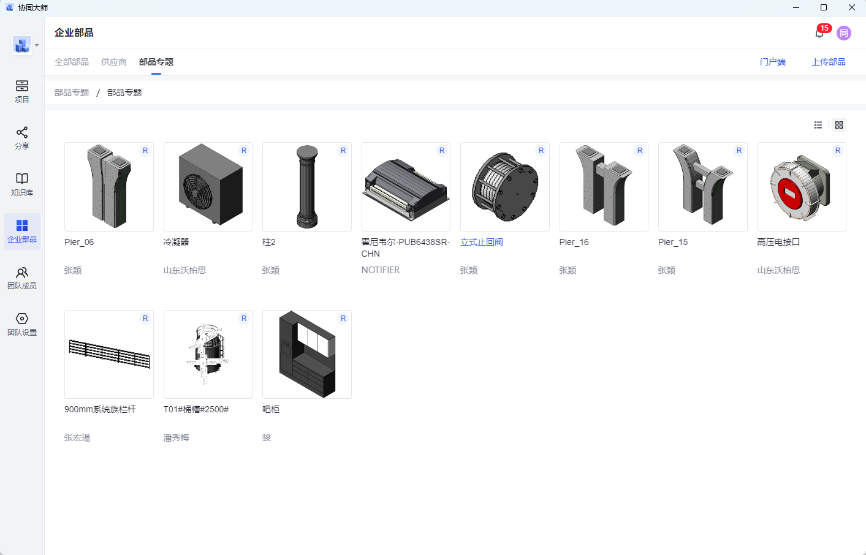This screenshot has height=555, width=866.
Task: Expand the team switcher dropdown arrow
Action: point(37,45)
